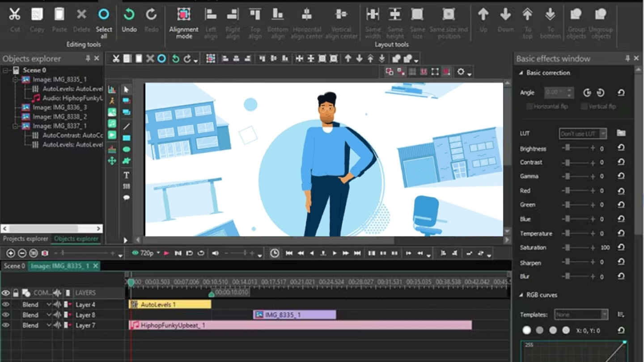
Task: Move object Up with the ribbon arrow
Action: 483,14
